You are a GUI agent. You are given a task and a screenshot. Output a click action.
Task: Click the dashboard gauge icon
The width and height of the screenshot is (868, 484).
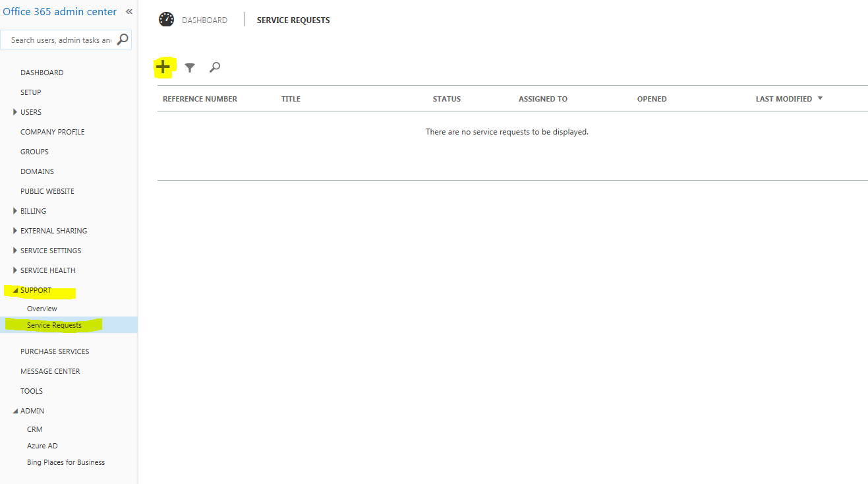tap(166, 20)
